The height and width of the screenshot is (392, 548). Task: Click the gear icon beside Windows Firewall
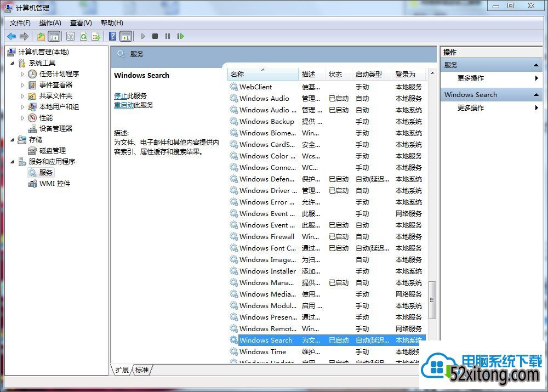[x=234, y=236]
